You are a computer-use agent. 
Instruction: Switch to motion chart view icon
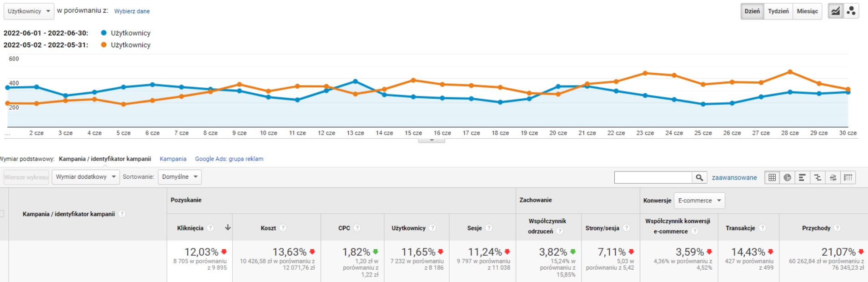(851, 11)
